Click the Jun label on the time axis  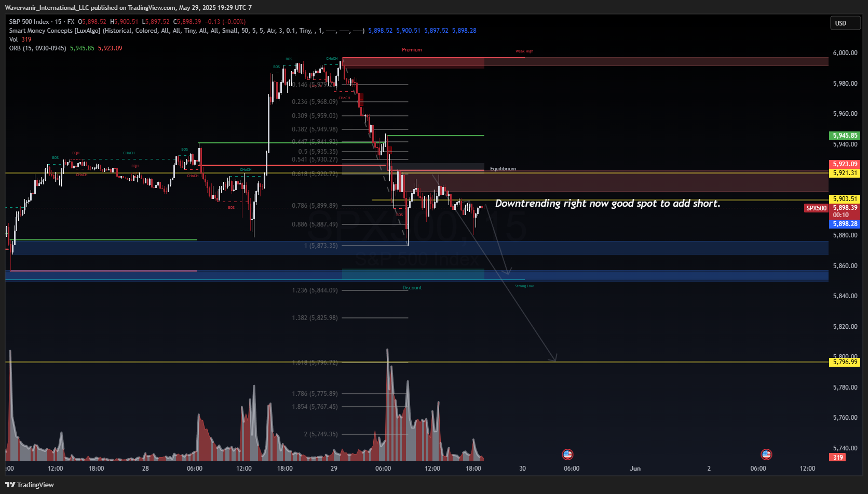coord(635,469)
